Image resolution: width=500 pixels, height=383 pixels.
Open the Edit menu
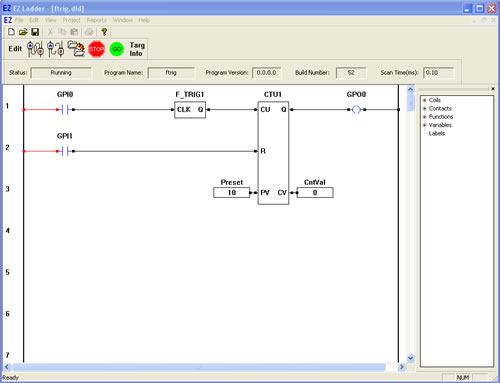[x=34, y=20]
